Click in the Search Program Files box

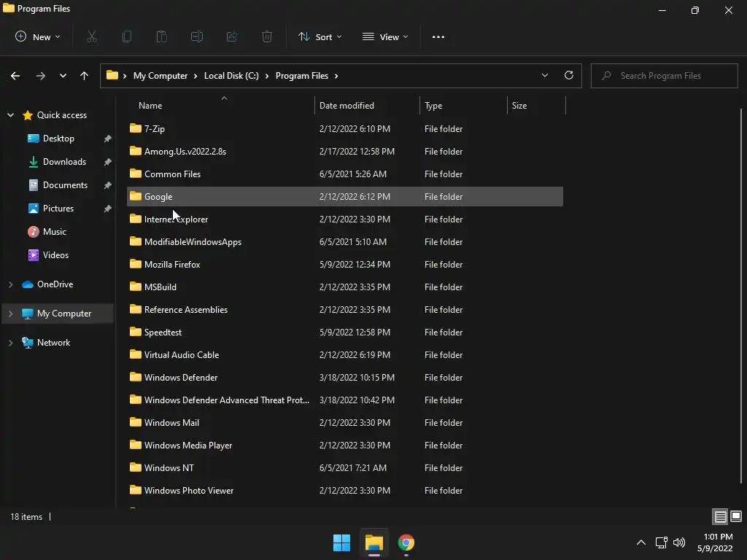point(664,76)
